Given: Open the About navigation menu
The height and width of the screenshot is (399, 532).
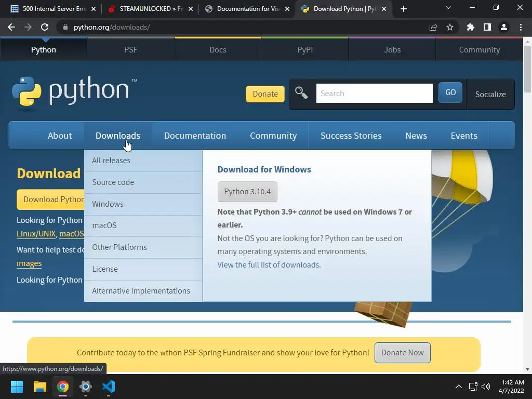Looking at the screenshot, I should [x=60, y=136].
